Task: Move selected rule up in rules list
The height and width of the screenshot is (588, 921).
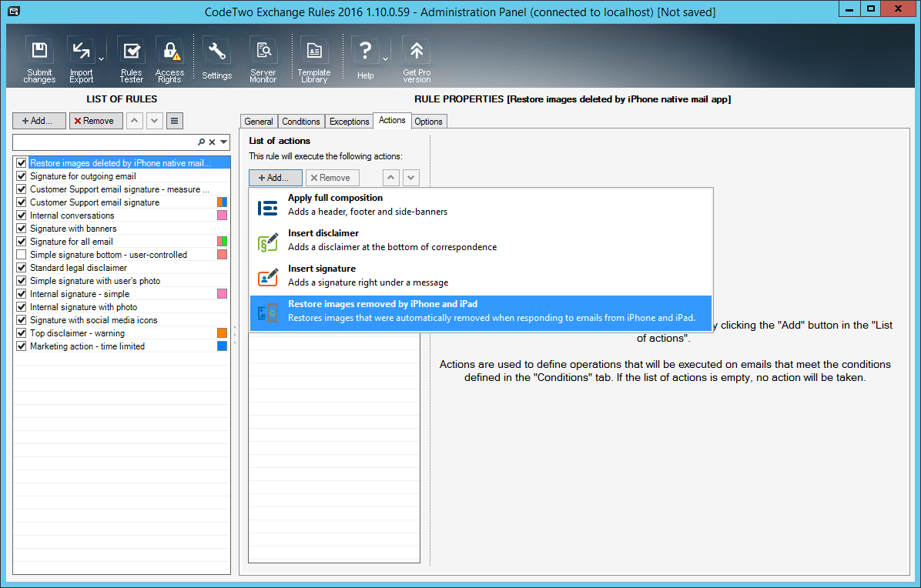Action: click(x=135, y=121)
